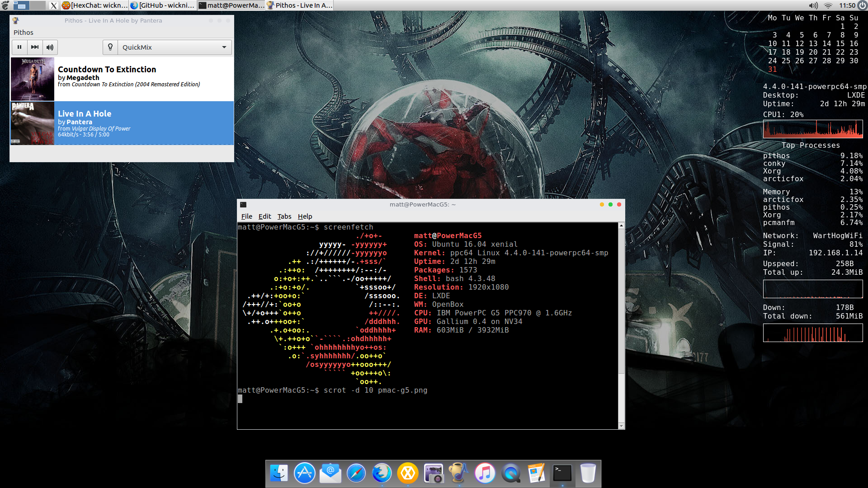
Task: Select the Live In A Hole title
Action: pos(85,113)
